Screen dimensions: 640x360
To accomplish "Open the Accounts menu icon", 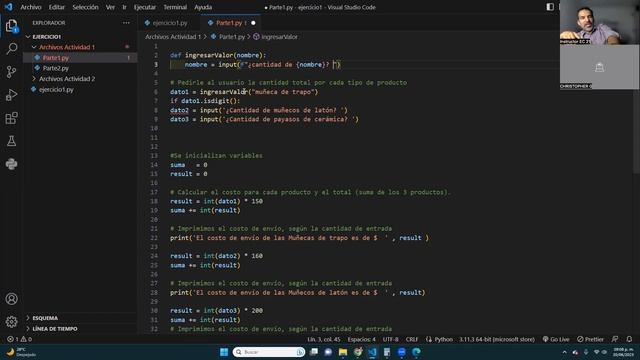I will (x=11, y=299).
